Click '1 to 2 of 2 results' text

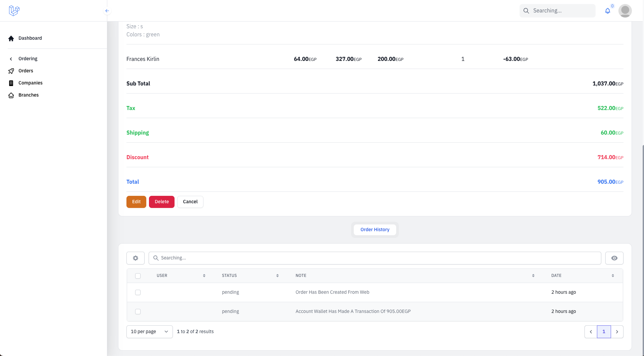point(195,332)
